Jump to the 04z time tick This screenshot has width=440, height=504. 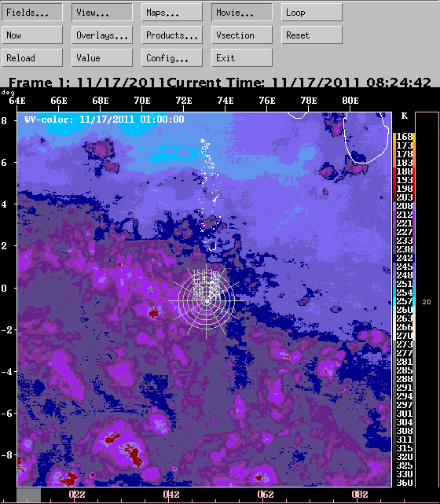click(171, 494)
